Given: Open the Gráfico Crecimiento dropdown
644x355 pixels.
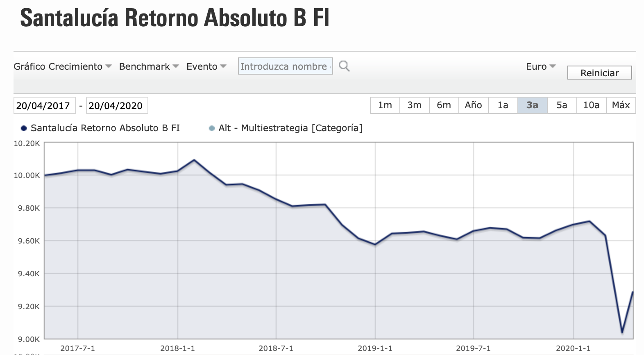Looking at the screenshot, I should (x=62, y=66).
